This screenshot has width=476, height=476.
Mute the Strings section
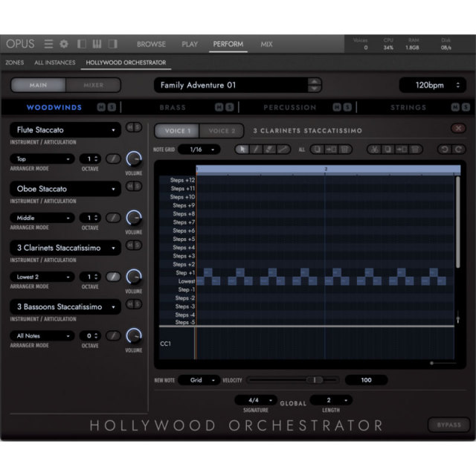(455, 107)
